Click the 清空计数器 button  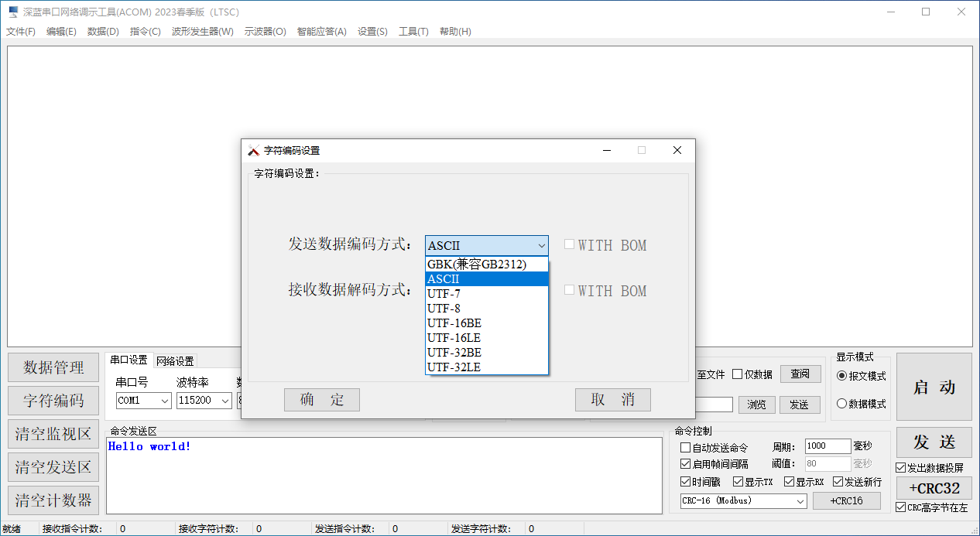point(53,500)
